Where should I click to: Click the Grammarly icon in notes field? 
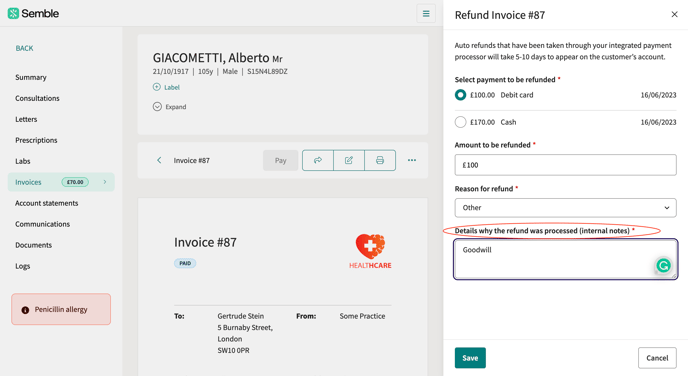click(x=663, y=265)
